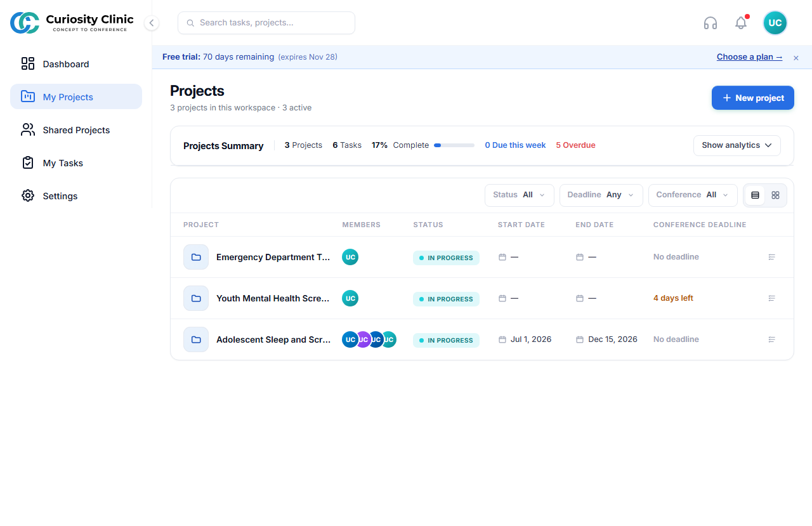Click IN PROGRESS badge for Youth Mental Health
This screenshot has height=526, width=812.
[446, 299]
